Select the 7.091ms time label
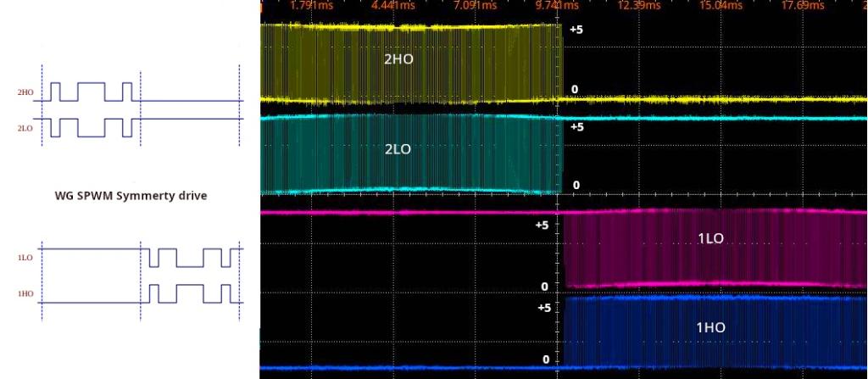Screen dimensions: 868x379 (x=474, y=6)
